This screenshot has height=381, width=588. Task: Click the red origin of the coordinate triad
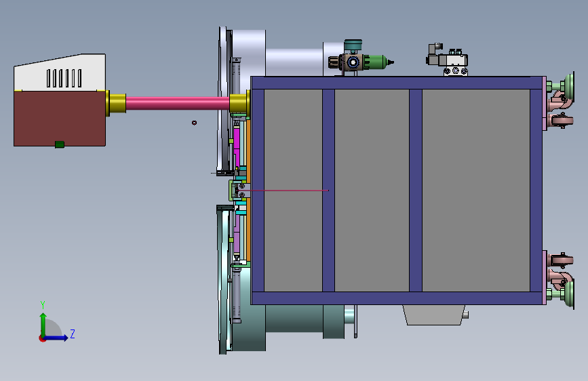click(x=42, y=338)
